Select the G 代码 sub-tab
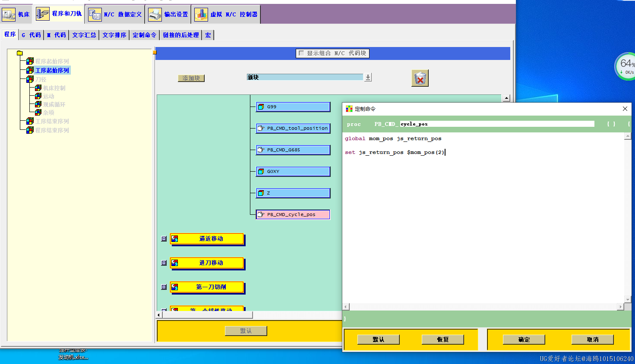635x364 pixels. 31,35
